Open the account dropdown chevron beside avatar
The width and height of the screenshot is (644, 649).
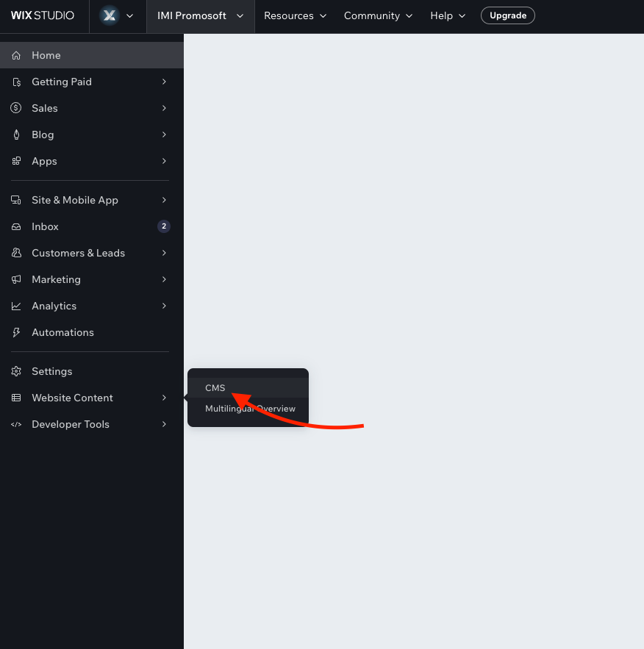click(129, 15)
